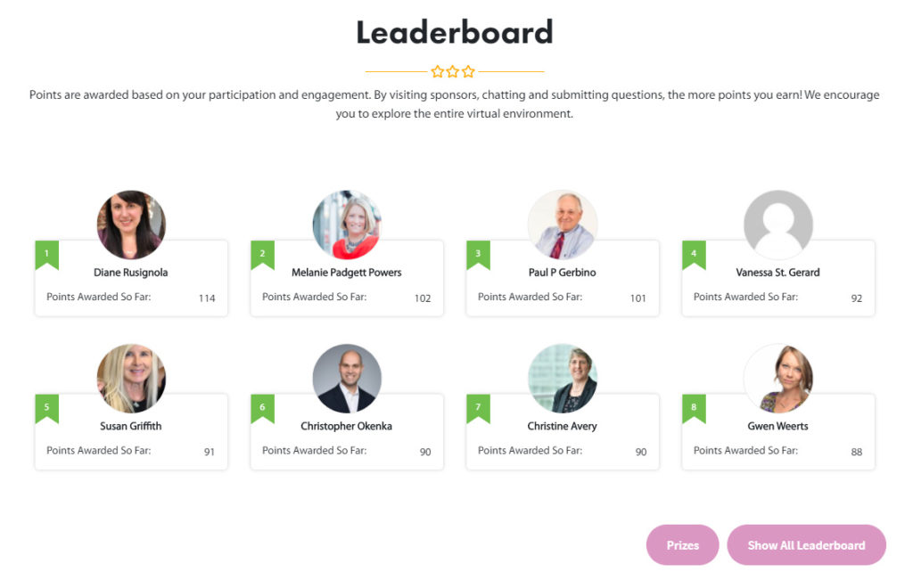
Task: Open the Prizes button
Action: point(682,545)
